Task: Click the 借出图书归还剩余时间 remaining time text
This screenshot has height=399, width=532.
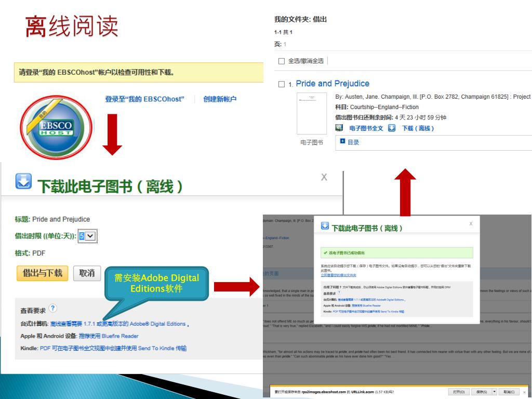Action: tap(391, 117)
